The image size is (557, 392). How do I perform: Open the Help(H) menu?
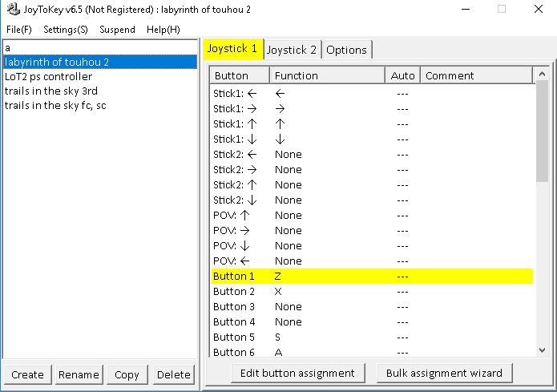(x=163, y=29)
